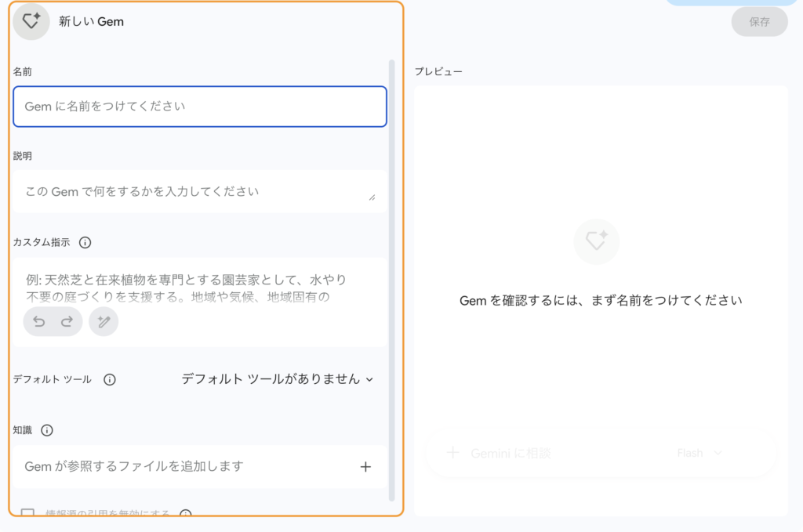Click the custom instructions text area
The height and width of the screenshot is (532, 803).
pos(200,302)
